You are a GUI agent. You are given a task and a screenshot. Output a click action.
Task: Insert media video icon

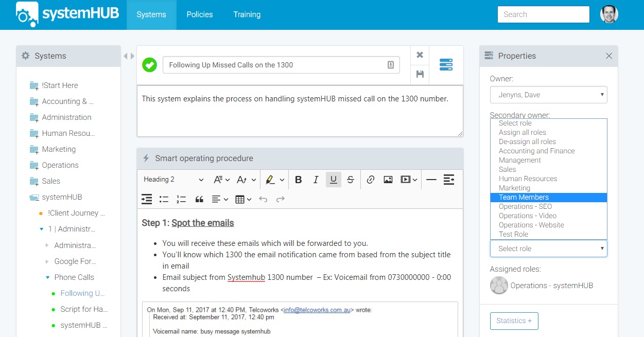click(x=406, y=180)
